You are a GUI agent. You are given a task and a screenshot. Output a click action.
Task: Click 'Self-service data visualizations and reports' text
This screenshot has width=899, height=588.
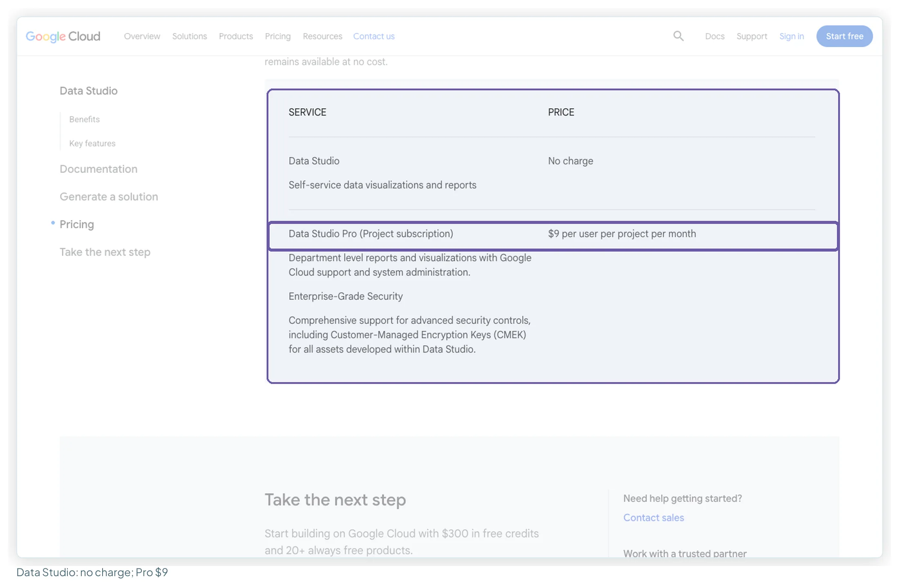click(x=382, y=185)
